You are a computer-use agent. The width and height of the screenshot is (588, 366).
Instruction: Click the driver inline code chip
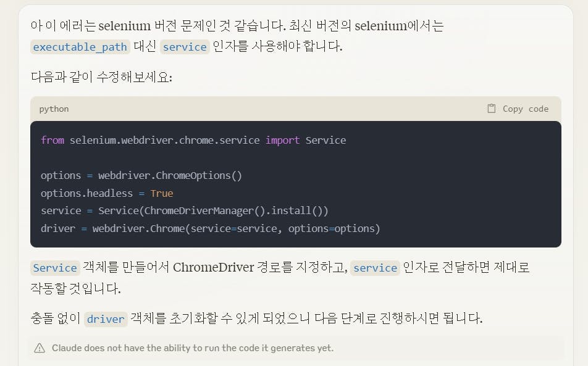106,319
